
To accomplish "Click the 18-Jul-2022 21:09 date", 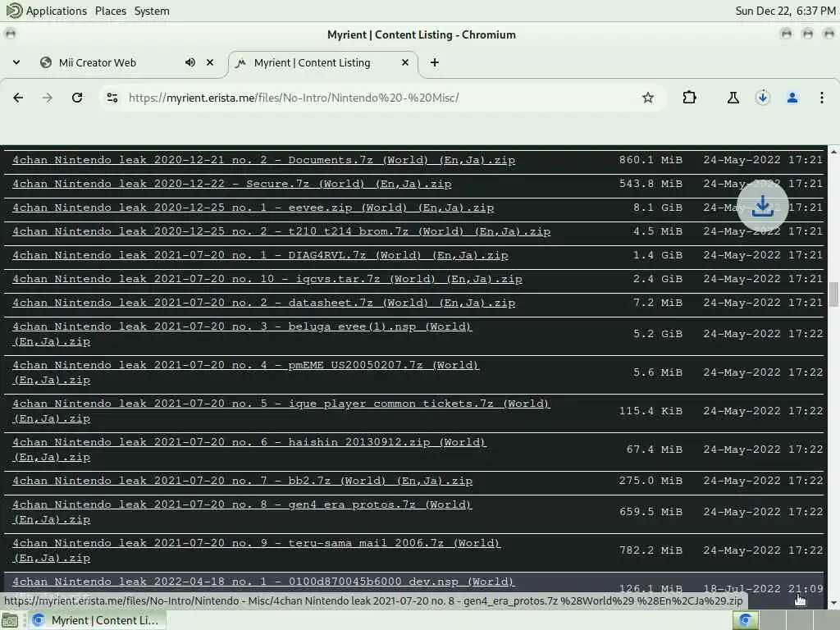I will [x=763, y=589].
